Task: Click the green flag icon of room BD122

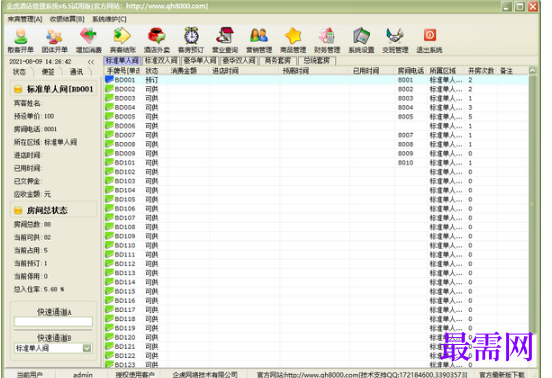Action: tap(109, 355)
